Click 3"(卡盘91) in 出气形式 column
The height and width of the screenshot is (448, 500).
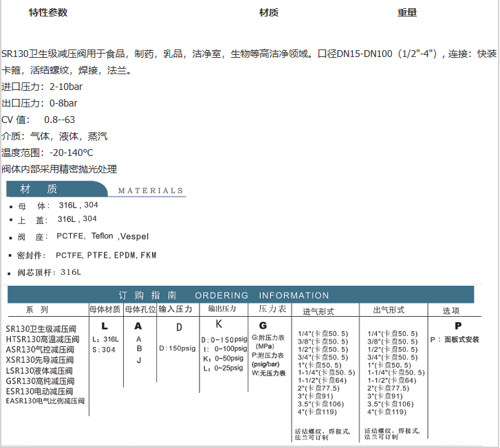385,396
